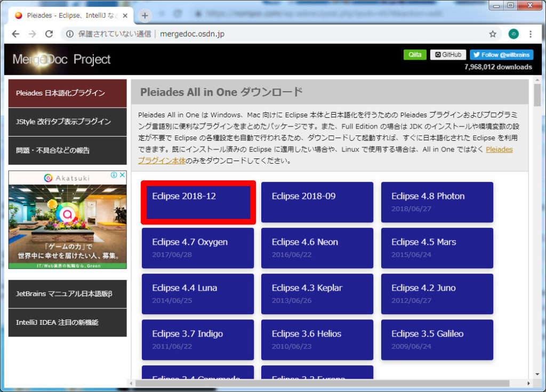546x392 pixels.
Task: Click the Follow @willbrains Twitter button
Action: pos(500,54)
